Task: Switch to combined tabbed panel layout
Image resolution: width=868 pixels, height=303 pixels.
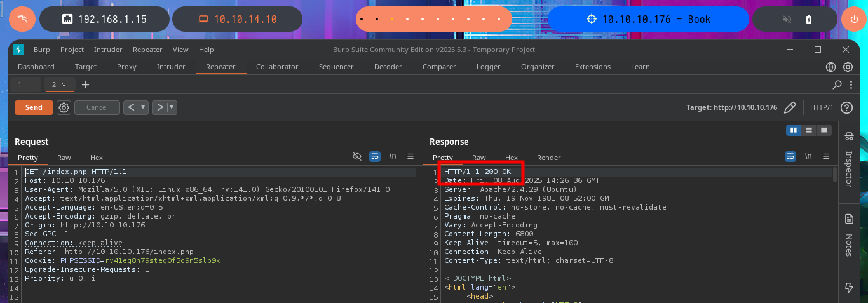Action: [x=824, y=130]
